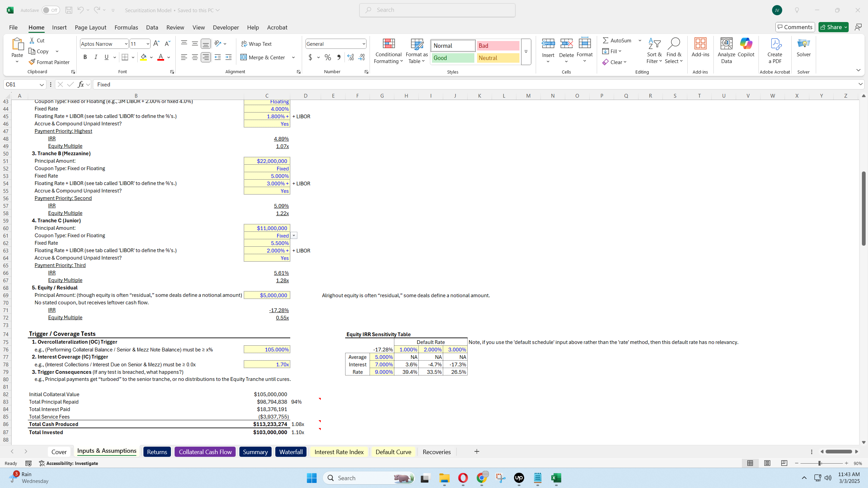Toggle Underline formatting

(x=106, y=57)
